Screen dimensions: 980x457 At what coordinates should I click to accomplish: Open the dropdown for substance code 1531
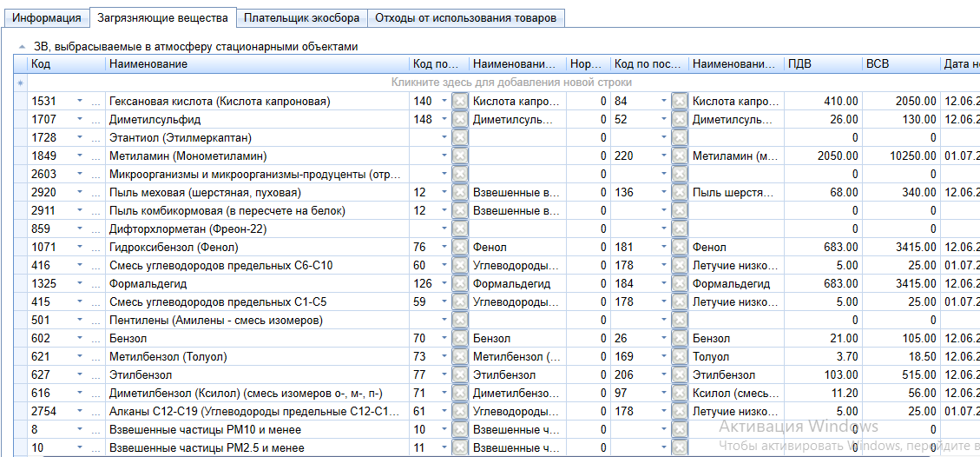click(81, 102)
